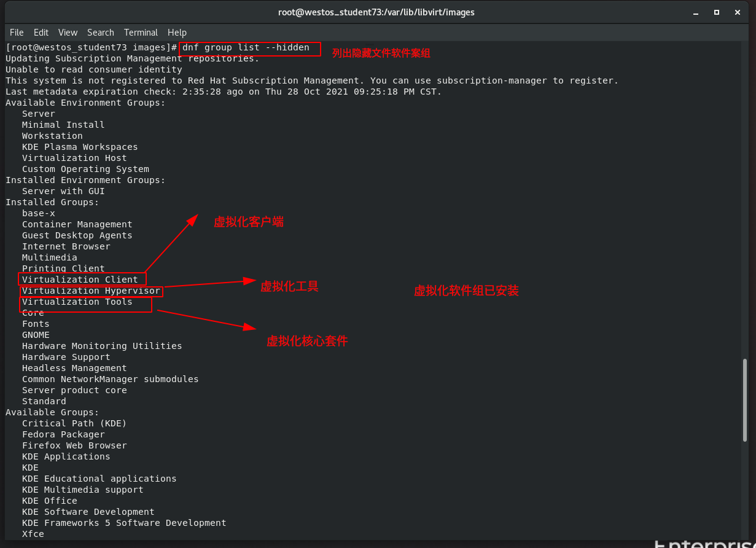This screenshot has height=548, width=756.
Task: Click the 'Guest Desktop Agents' line
Action: [x=77, y=235]
